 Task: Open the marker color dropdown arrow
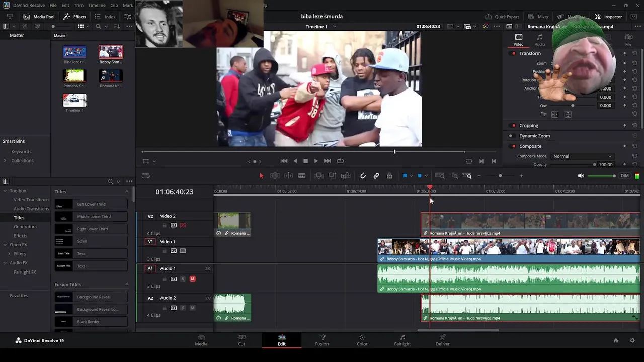click(426, 176)
